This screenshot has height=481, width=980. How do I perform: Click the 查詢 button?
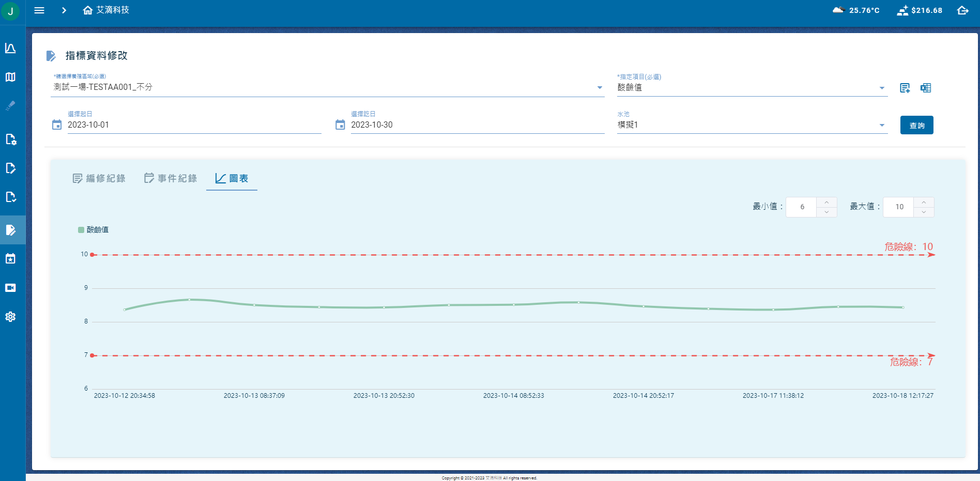916,125
